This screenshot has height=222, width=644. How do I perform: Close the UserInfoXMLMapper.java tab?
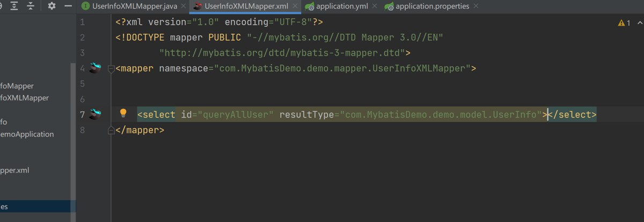[x=182, y=6]
